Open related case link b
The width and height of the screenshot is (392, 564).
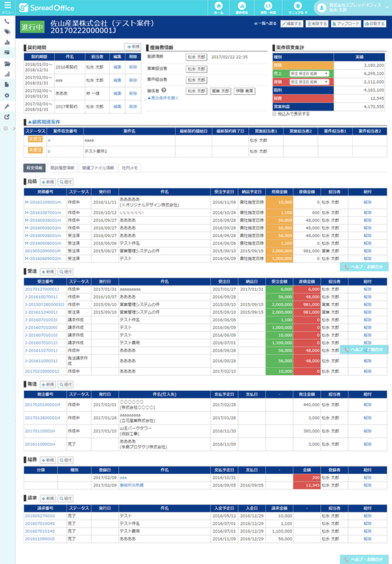pyautogui.click(x=49, y=152)
